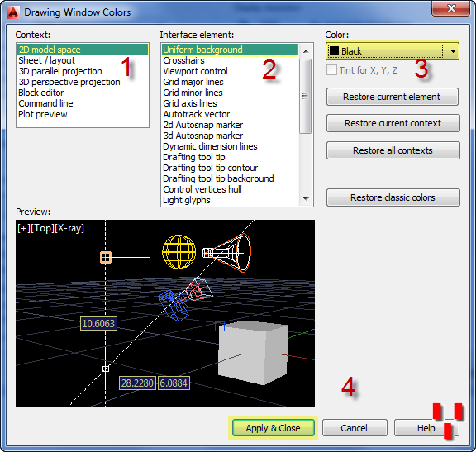Open Help for this dialog
Image resolution: width=476 pixels, height=452 pixels.
coord(426,428)
